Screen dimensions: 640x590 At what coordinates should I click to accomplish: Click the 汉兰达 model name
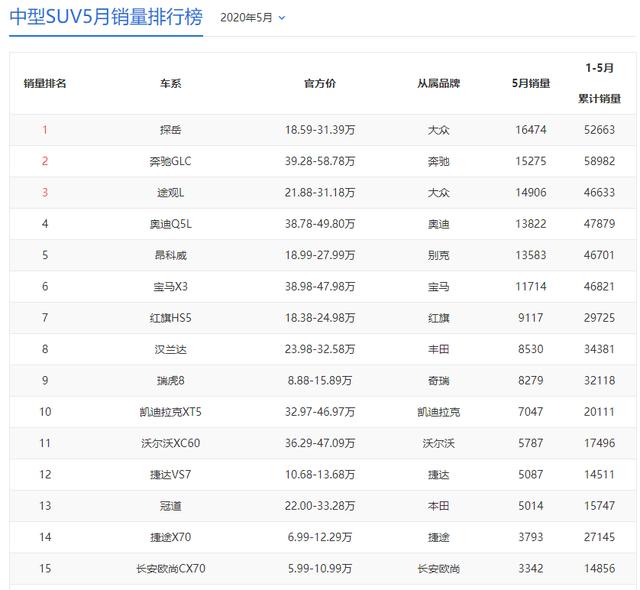(x=171, y=349)
